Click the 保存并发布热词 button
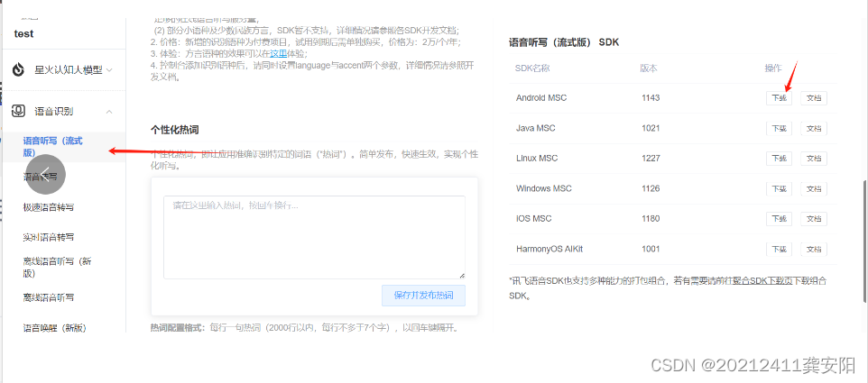 (423, 295)
